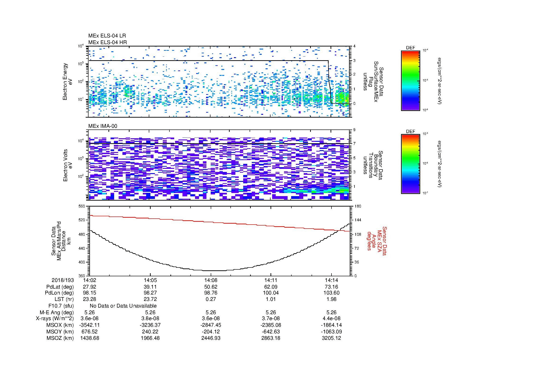Click LST value 0.27
555x392 pixels.
tap(211, 299)
